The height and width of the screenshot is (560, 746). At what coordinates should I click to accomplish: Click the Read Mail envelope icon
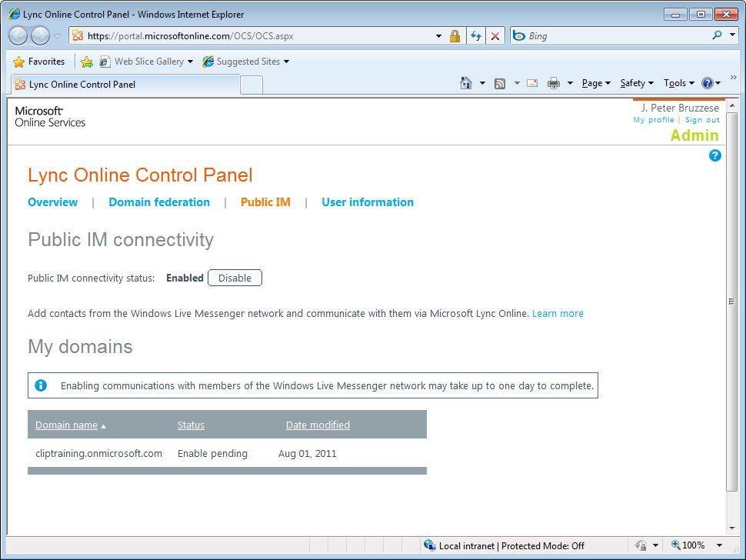click(532, 83)
